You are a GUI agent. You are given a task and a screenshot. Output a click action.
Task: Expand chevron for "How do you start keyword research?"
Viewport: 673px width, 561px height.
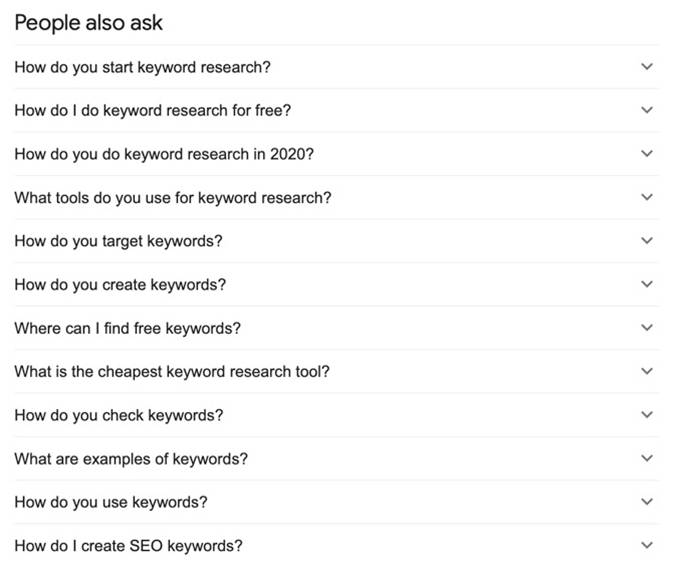tap(646, 67)
